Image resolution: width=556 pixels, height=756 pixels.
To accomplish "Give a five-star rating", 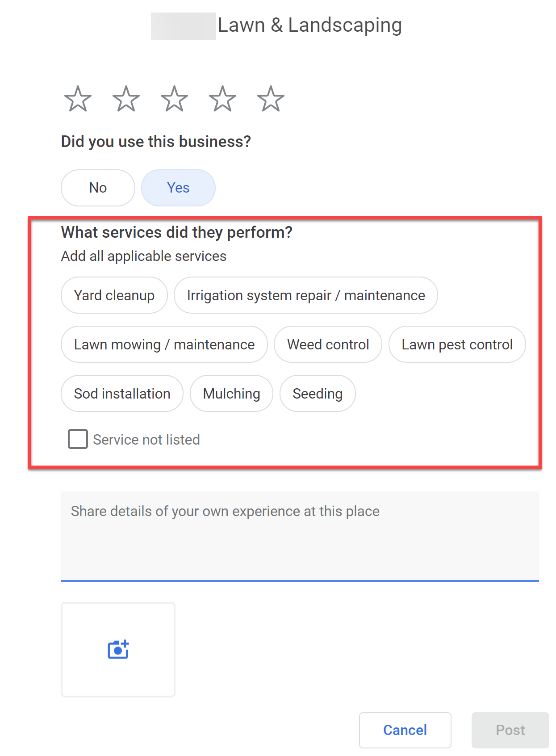I will [271, 98].
